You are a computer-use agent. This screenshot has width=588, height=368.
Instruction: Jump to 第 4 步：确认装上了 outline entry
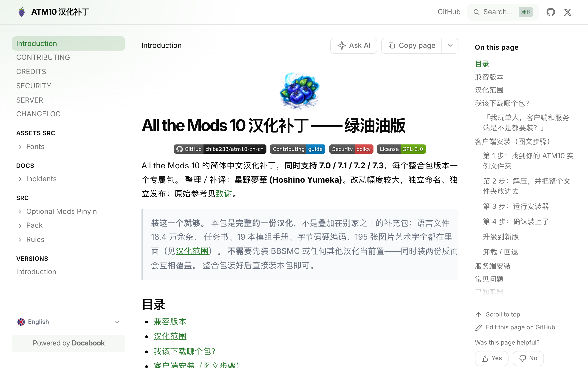pos(516,222)
